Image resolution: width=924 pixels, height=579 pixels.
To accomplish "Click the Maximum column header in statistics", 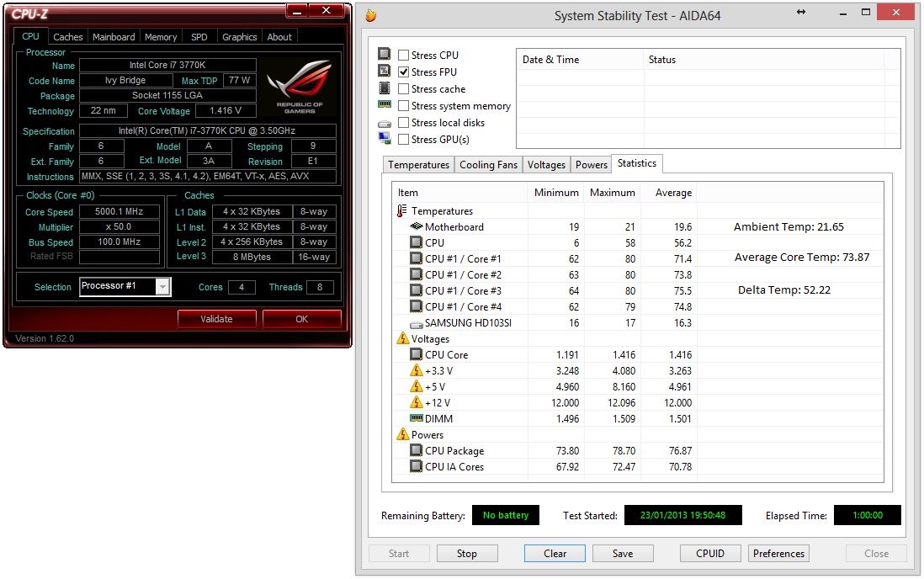I will [613, 192].
